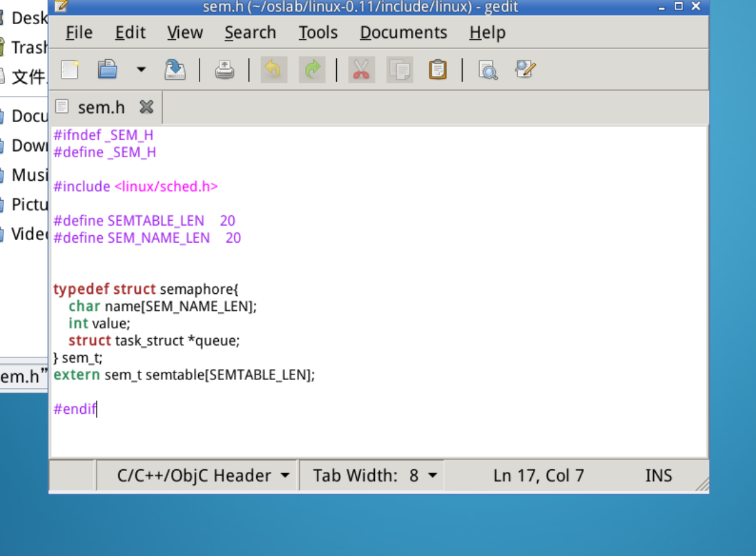
Task: Open Find and Replace toolbar icon
Action: pyautogui.click(x=525, y=70)
